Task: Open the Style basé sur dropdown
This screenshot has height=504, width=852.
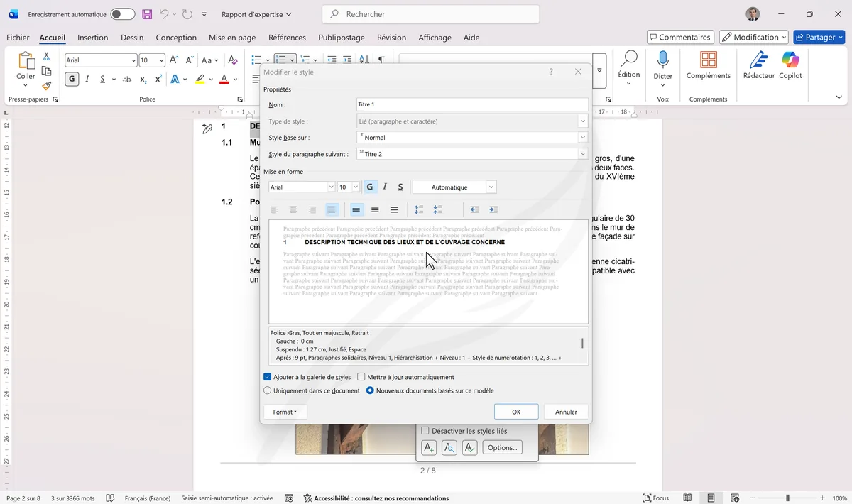Action: click(583, 137)
